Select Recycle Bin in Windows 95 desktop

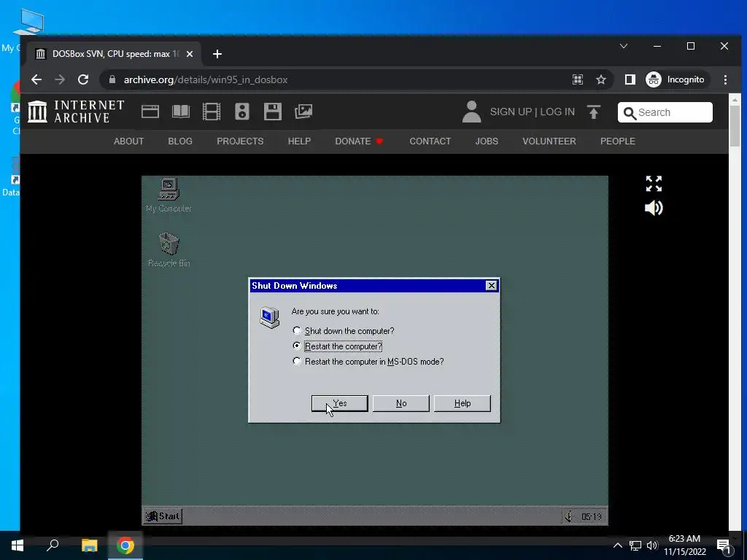pos(169,249)
